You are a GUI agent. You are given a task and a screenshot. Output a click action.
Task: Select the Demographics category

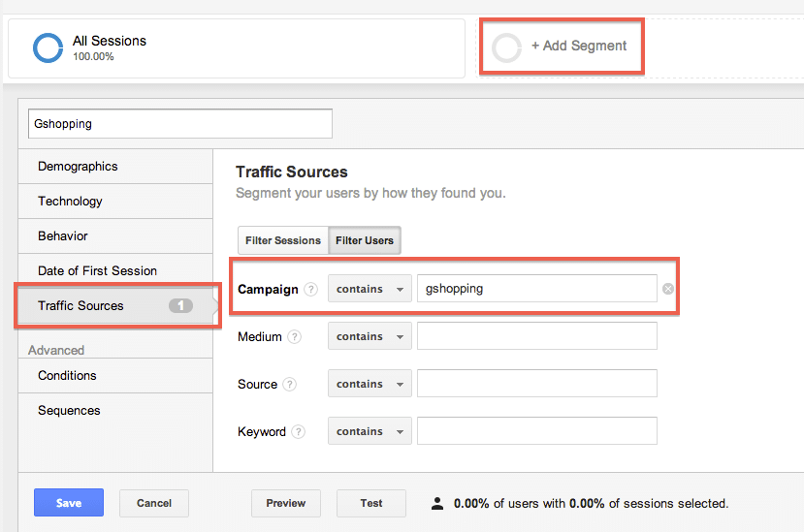(x=115, y=167)
